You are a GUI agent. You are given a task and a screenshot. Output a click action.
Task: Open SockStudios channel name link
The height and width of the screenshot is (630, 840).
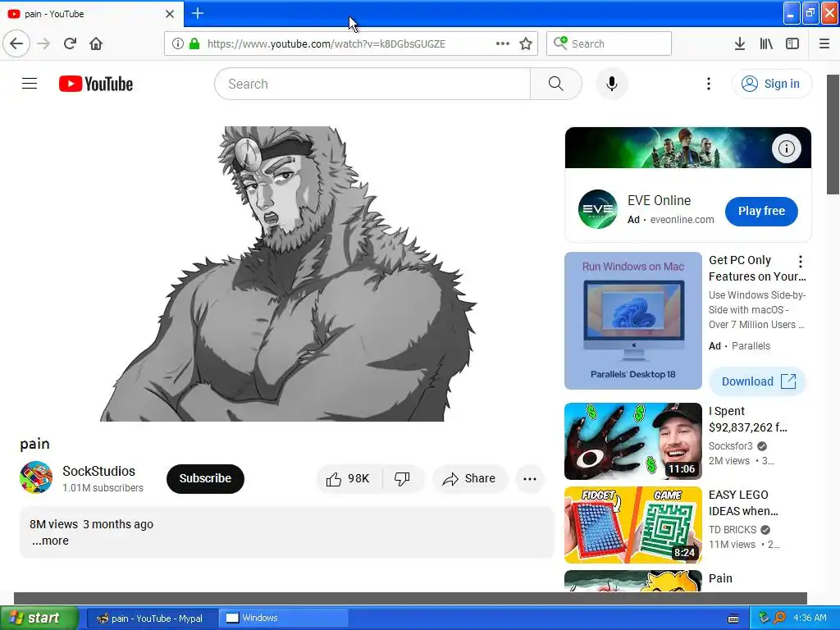[98, 471]
